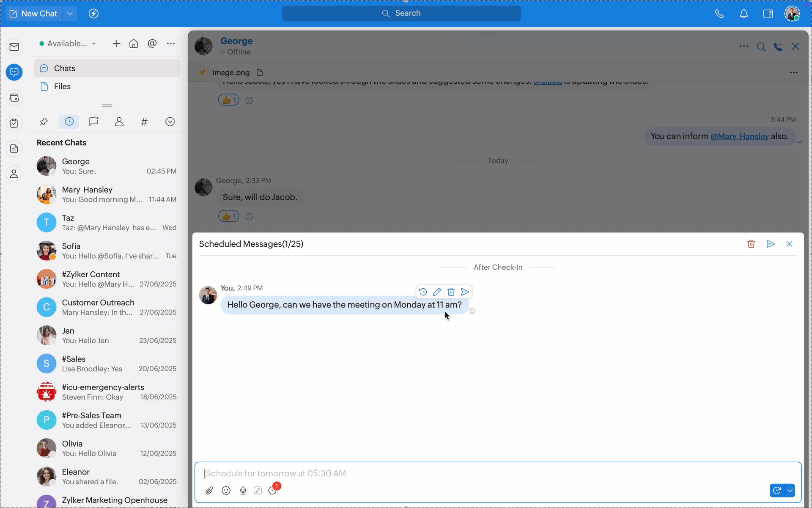Open New Chat dropdown arrow
The width and height of the screenshot is (812, 508).
click(70, 14)
